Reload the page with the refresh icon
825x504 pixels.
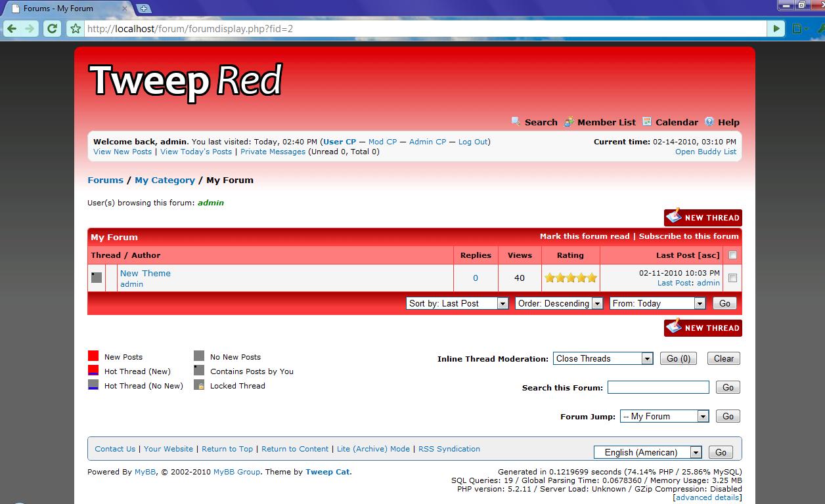(52, 29)
